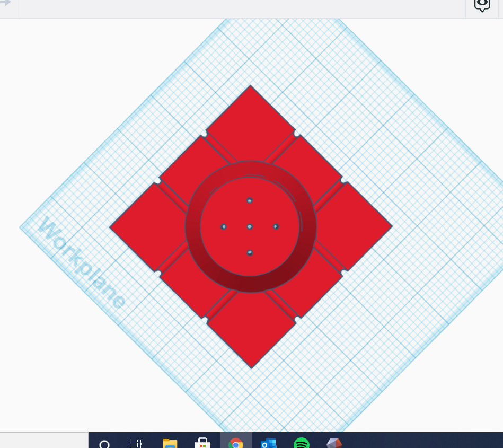Open Task View from the taskbar

tap(136, 443)
